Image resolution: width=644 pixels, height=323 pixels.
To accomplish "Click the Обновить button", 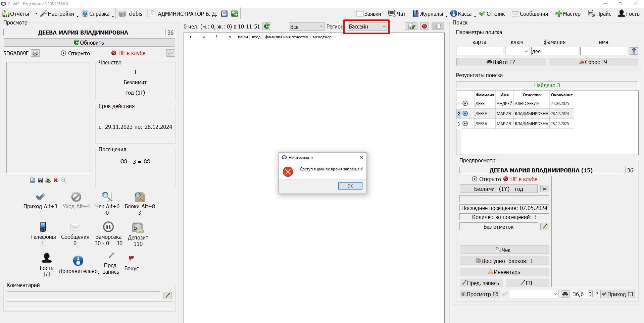I will [89, 43].
